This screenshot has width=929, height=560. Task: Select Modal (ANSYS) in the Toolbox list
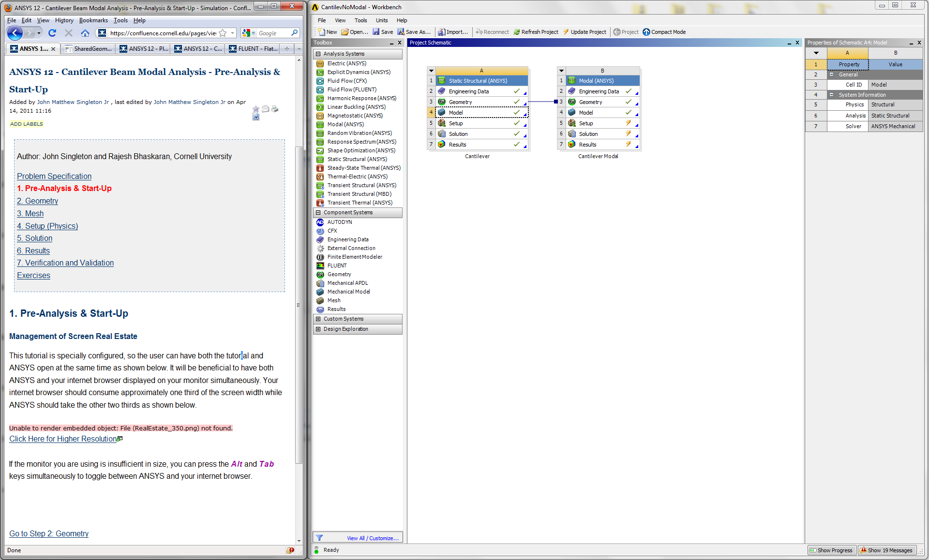tap(345, 124)
